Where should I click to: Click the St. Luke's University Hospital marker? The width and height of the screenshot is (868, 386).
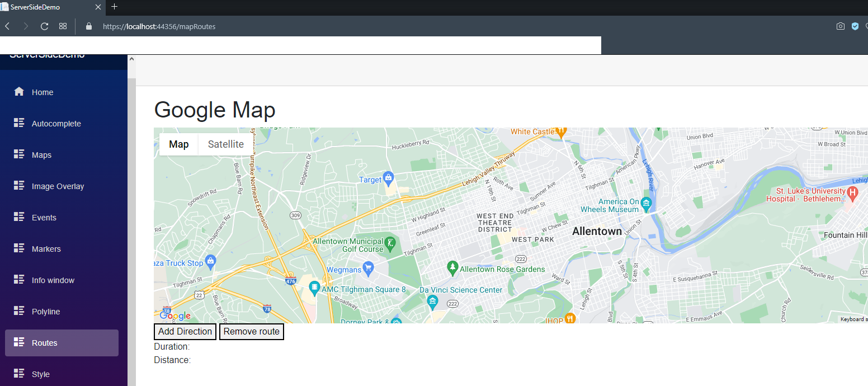853,193
